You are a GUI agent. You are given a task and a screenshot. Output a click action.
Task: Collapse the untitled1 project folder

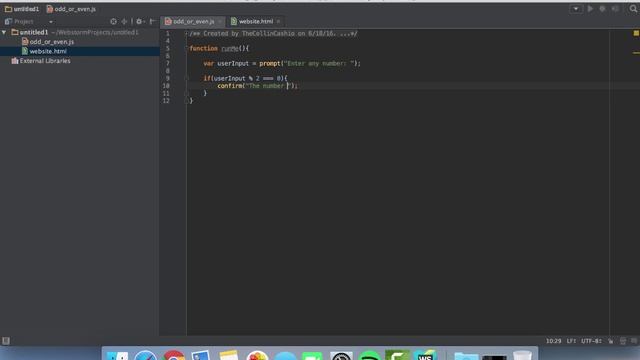click(4, 32)
